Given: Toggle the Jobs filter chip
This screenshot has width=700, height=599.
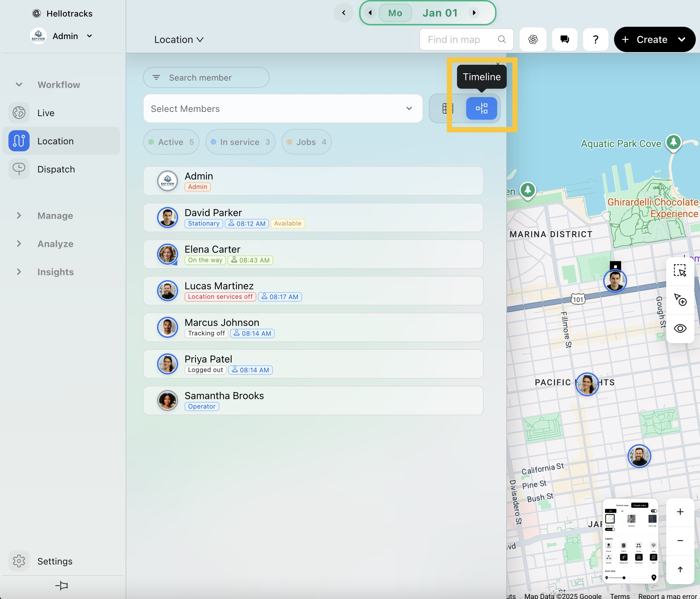Looking at the screenshot, I should pos(306,142).
